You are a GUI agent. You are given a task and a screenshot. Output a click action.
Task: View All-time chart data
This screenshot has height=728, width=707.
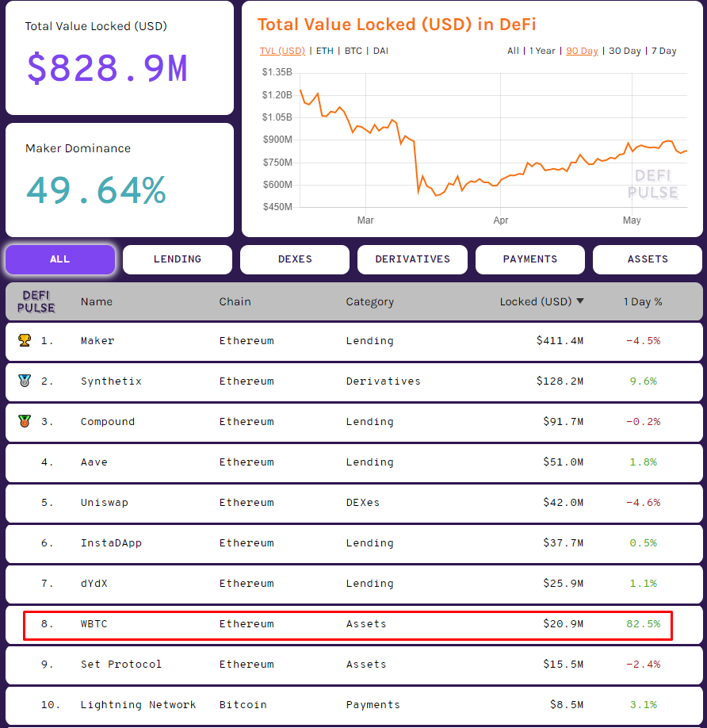[x=513, y=50]
